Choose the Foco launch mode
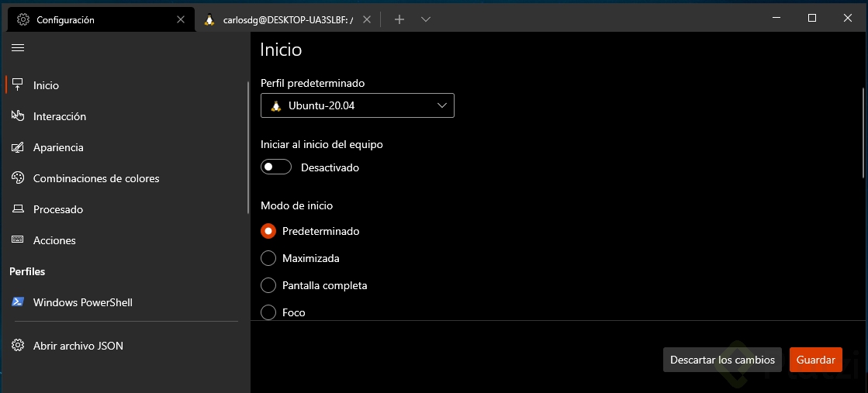This screenshot has width=868, height=393. (268, 312)
